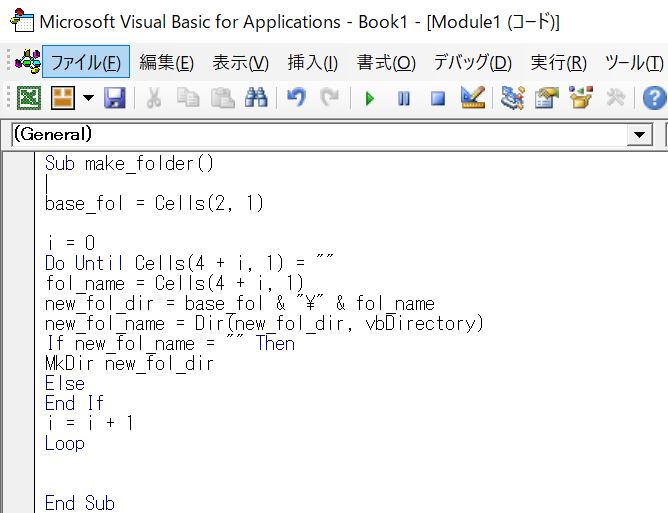Open the デバッグ(D) menu
Viewport: 668px width, 513px height.
[x=473, y=63]
